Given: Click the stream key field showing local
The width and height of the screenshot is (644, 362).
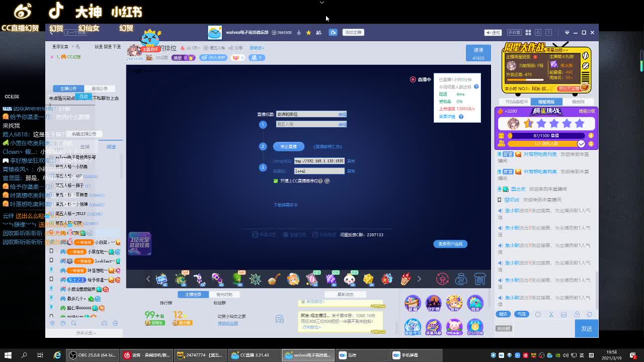Looking at the screenshot, I should click(319, 171).
